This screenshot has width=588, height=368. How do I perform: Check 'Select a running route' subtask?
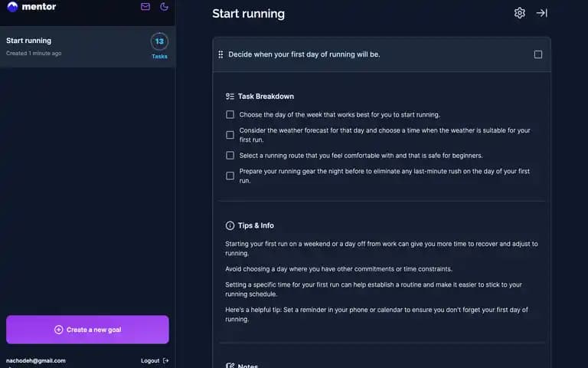tap(230, 156)
